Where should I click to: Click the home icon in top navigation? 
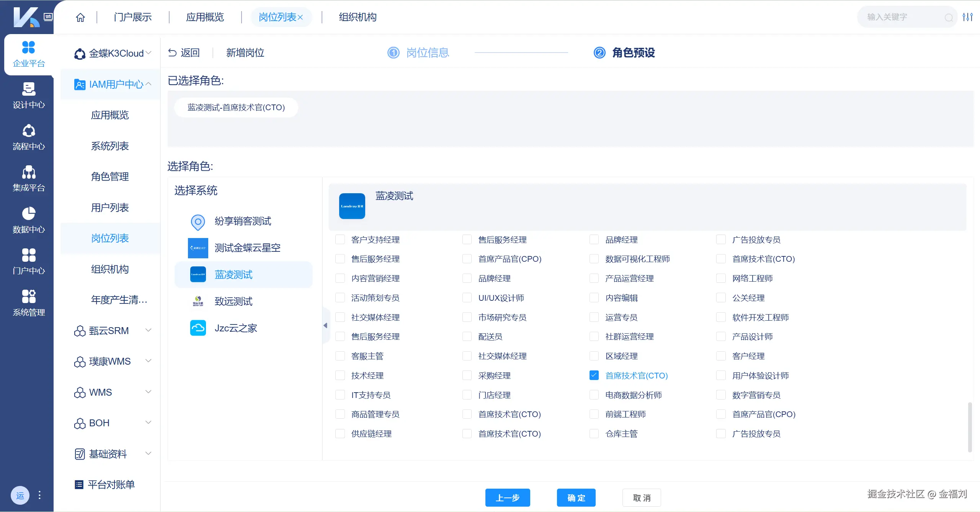[x=80, y=17]
